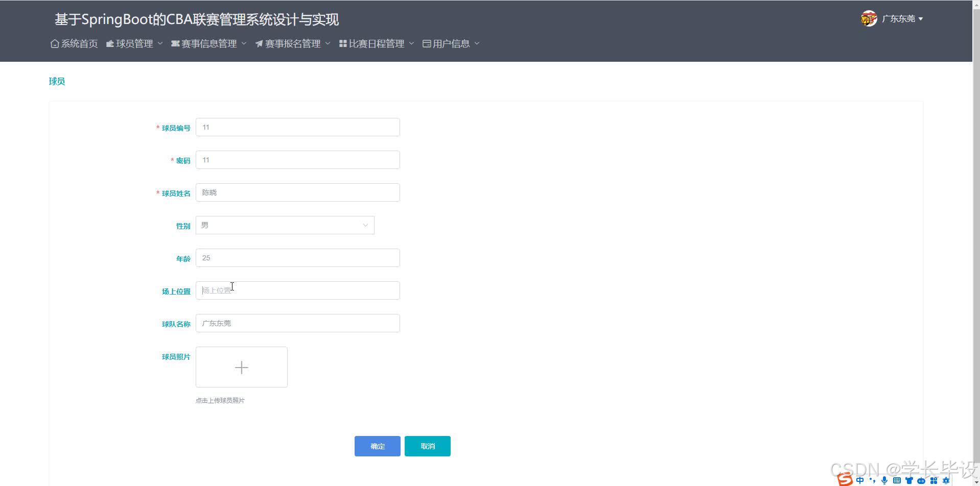
Task: Open the 球员管理 menu label
Action: (134, 44)
